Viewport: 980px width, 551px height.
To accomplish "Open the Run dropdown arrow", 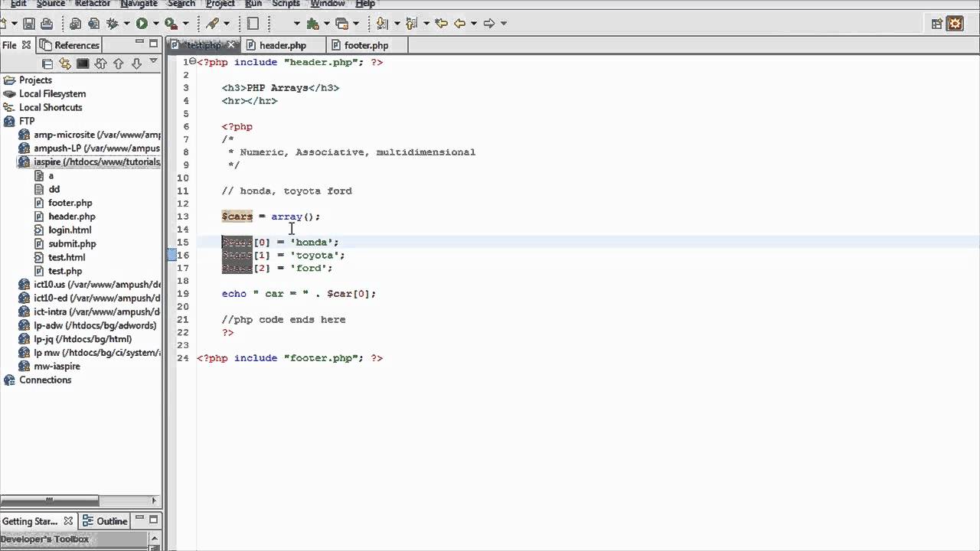I will pos(155,24).
